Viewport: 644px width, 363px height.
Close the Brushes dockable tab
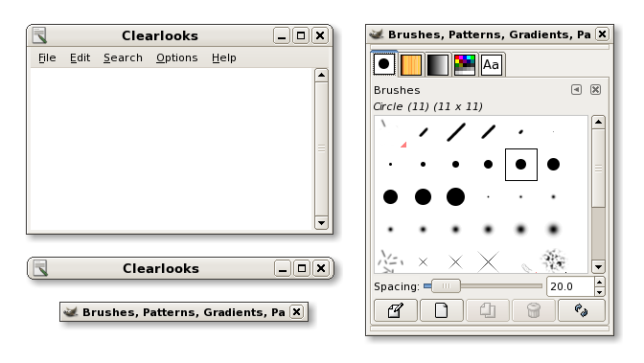[595, 89]
